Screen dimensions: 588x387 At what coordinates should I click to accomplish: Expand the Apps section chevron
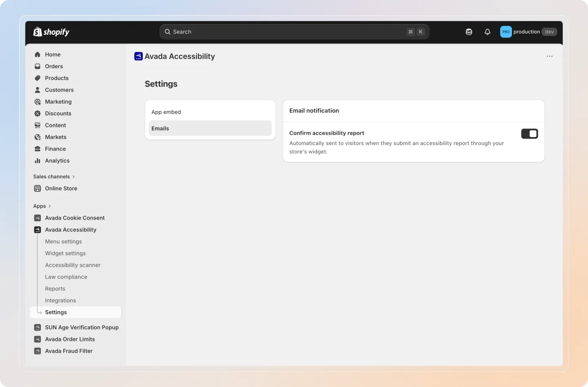50,206
